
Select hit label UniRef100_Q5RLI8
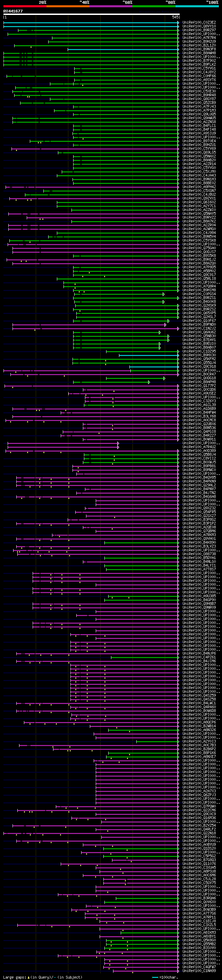(x=199, y=278)
